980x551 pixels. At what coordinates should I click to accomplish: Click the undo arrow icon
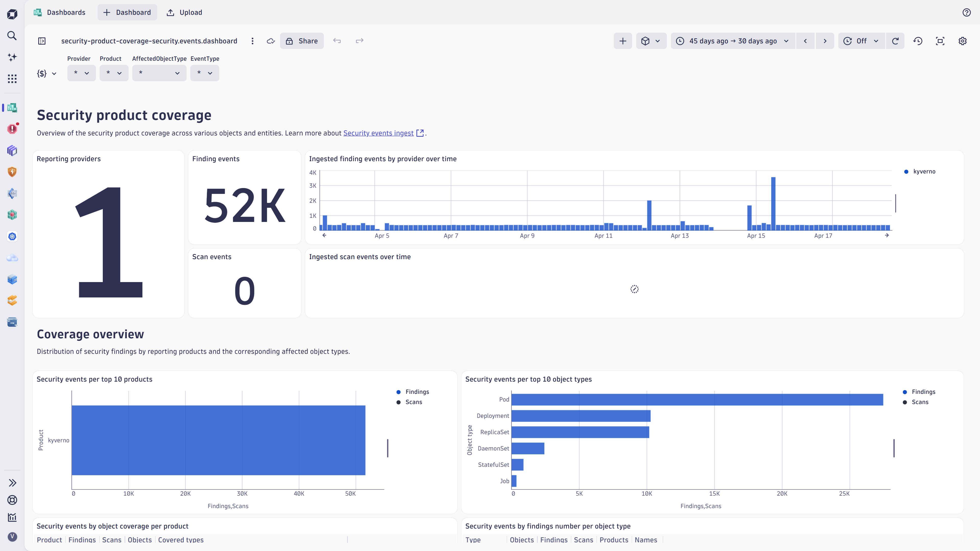[x=337, y=41]
